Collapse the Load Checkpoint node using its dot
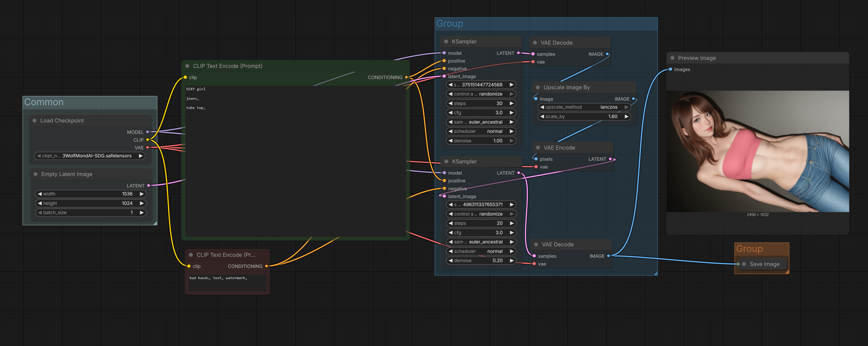 [34, 121]
